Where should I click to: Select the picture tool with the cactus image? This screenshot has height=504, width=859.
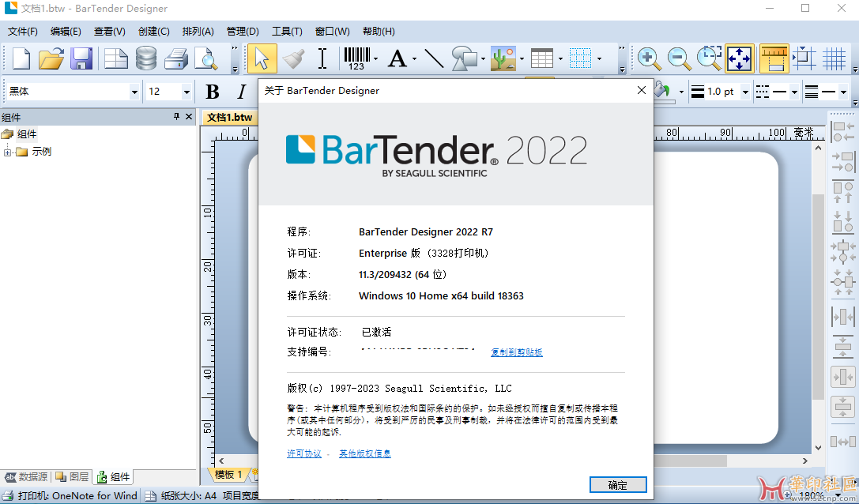503,58
